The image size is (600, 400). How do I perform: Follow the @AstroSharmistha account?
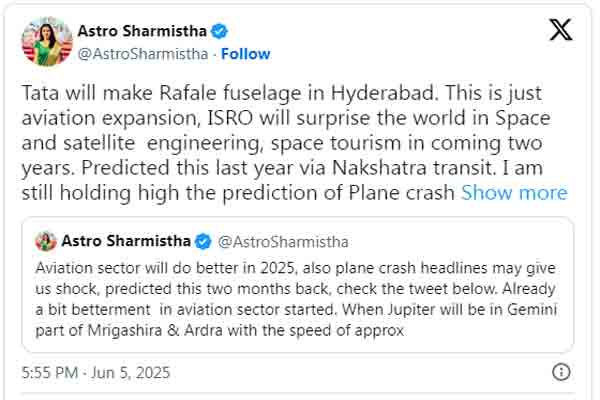coord(246,54)
